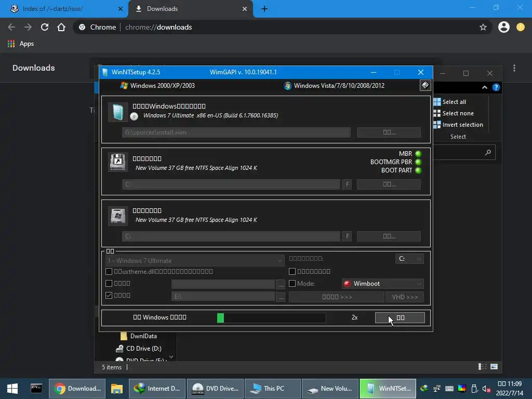Screen dimensions: 532x399
Task: Open File Explorer folder taskbar icon
Action: (x=117, y=389)
